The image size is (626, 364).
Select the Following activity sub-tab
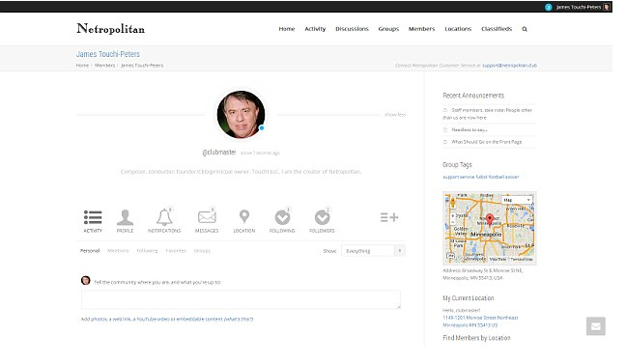tap(147, 251)
